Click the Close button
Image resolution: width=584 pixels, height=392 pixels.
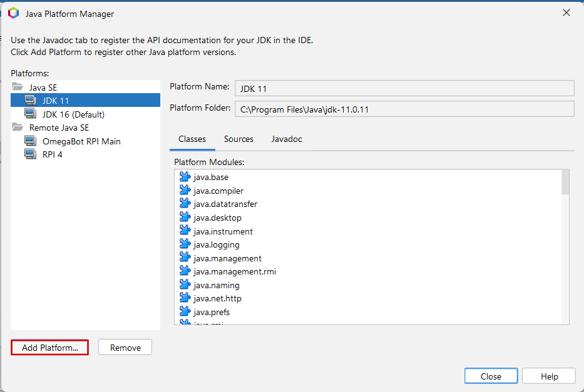click(491, 376)
